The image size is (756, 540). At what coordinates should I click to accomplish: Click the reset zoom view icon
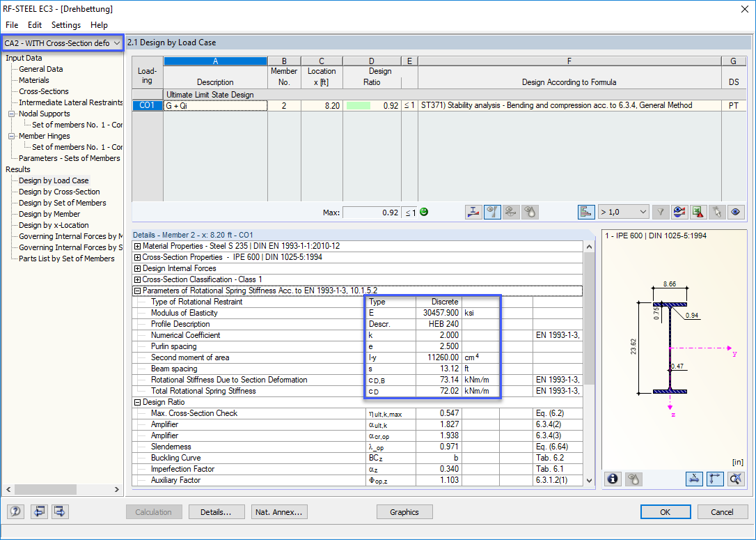[x=736, y=479]
